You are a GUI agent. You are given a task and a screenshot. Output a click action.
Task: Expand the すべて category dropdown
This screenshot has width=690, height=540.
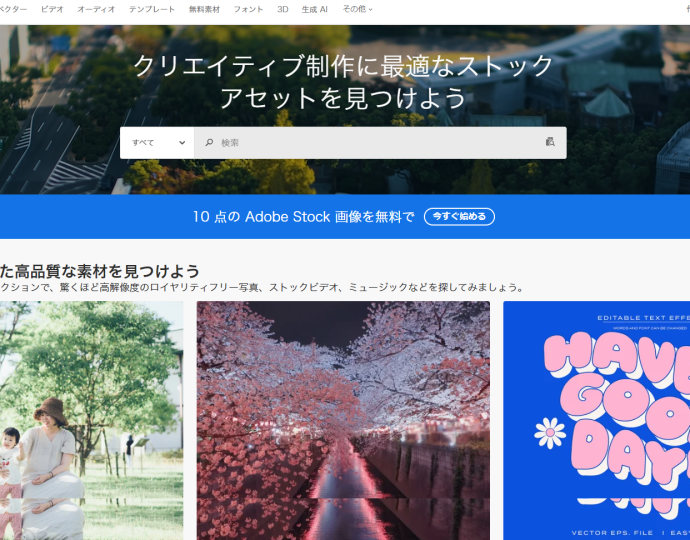[x=157, y=143]
